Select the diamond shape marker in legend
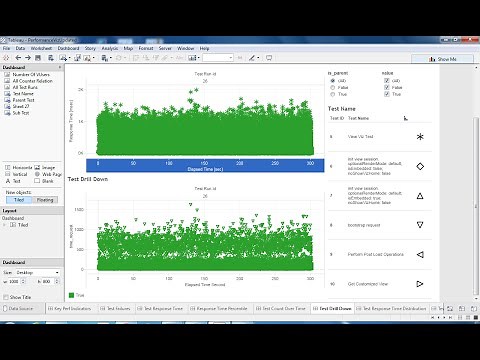 420,166
